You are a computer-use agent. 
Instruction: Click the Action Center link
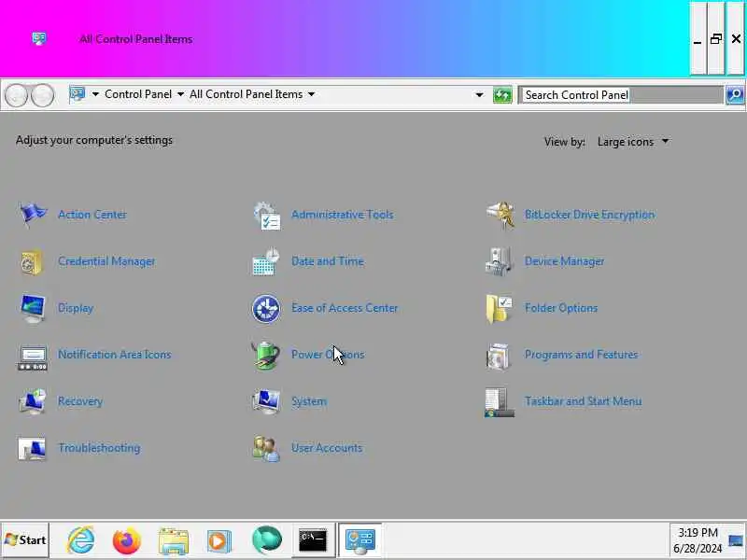click(x=92, y=215)
